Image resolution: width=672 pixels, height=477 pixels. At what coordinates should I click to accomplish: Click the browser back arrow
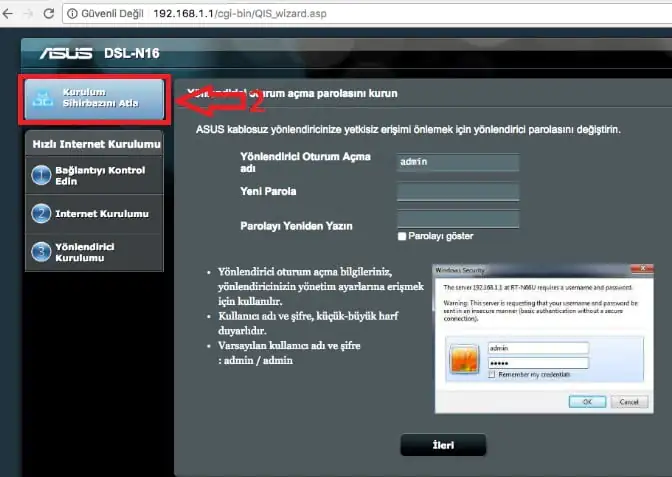pos(8,14)
